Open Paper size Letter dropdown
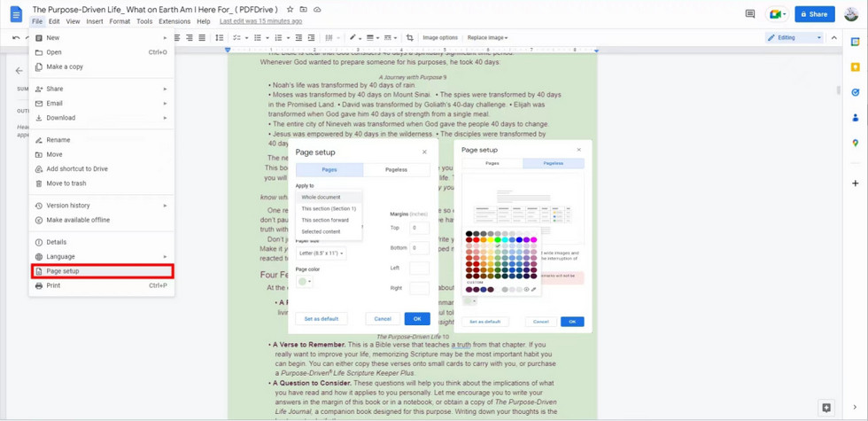 322,253
